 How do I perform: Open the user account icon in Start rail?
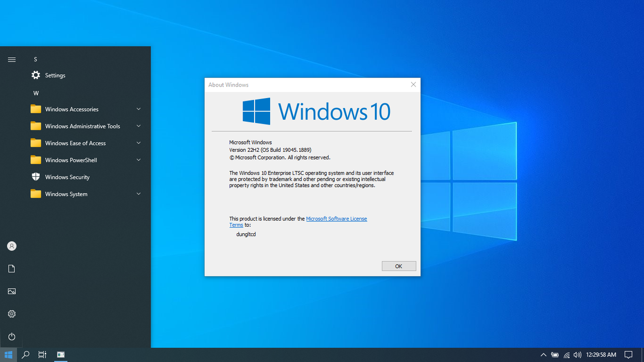coord(12,246)
